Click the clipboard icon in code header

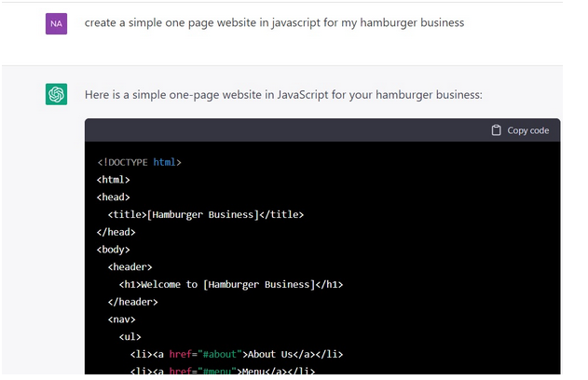[496, 130]
